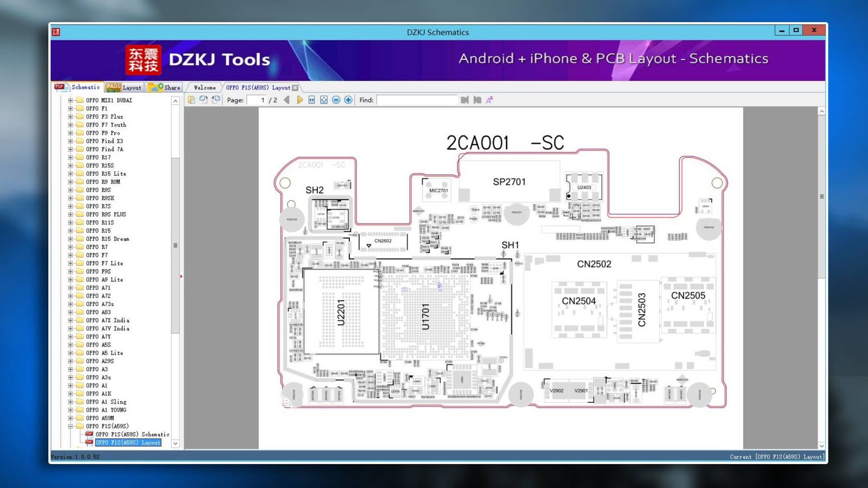Expand the OPPO F3 Plus folder
868x488 pixels.
tap(71, 117)
